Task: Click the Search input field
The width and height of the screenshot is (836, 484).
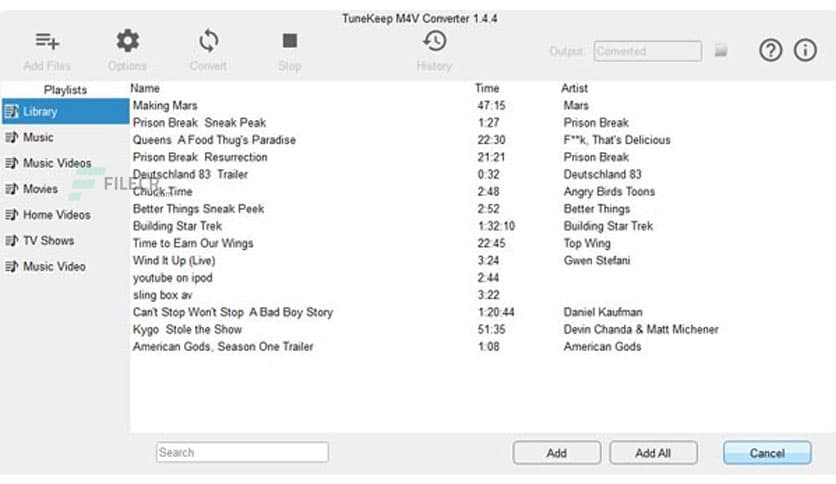Action: (243, 453)
